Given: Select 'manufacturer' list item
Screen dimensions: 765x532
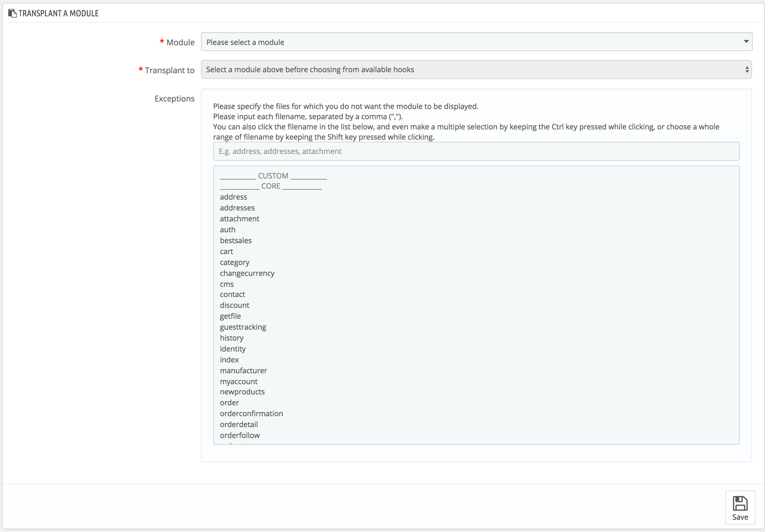Looking at the screenshot, I should tap(243, 371).
